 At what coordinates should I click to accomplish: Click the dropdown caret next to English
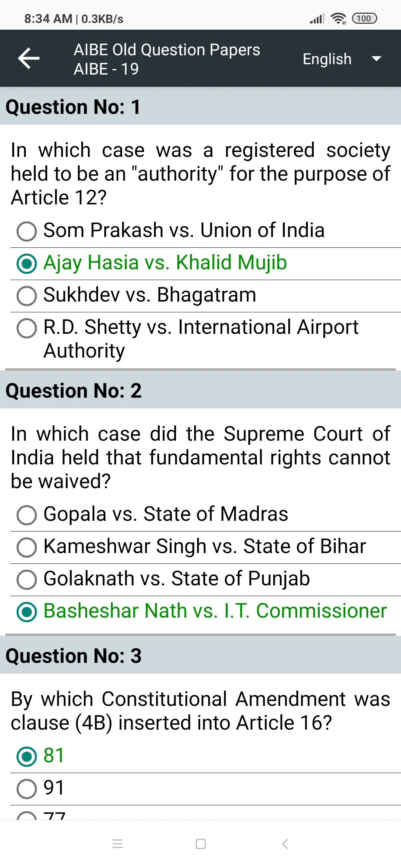click(376, 59)
